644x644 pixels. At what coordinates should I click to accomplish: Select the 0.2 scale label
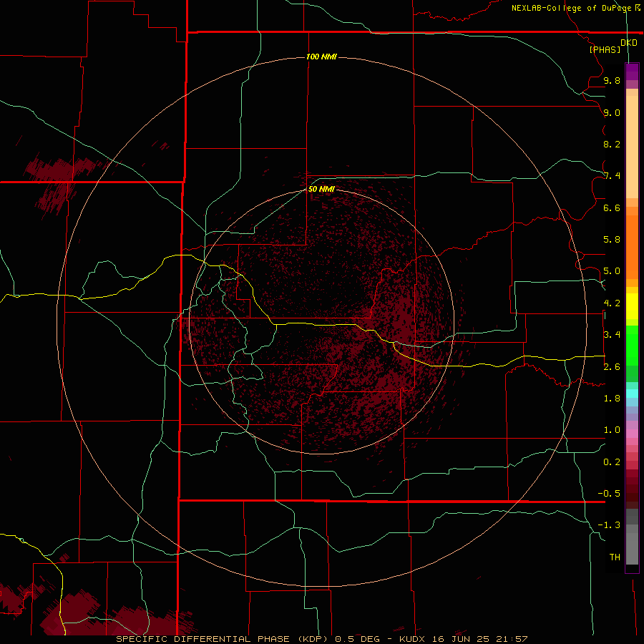point(612,462)
